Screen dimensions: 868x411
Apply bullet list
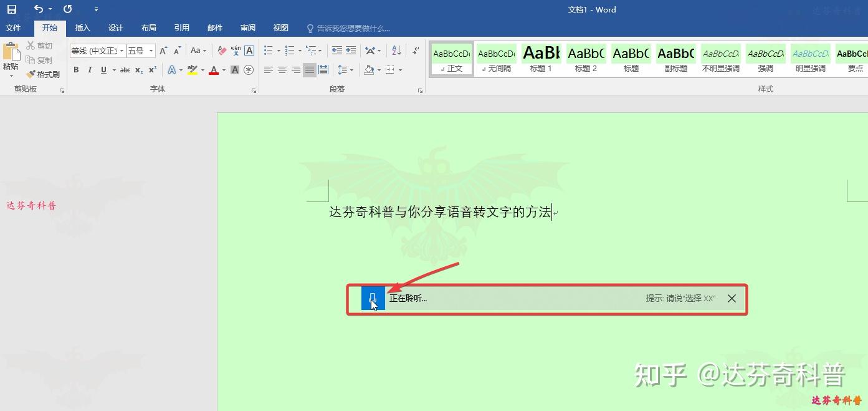[x=269, y=51]
